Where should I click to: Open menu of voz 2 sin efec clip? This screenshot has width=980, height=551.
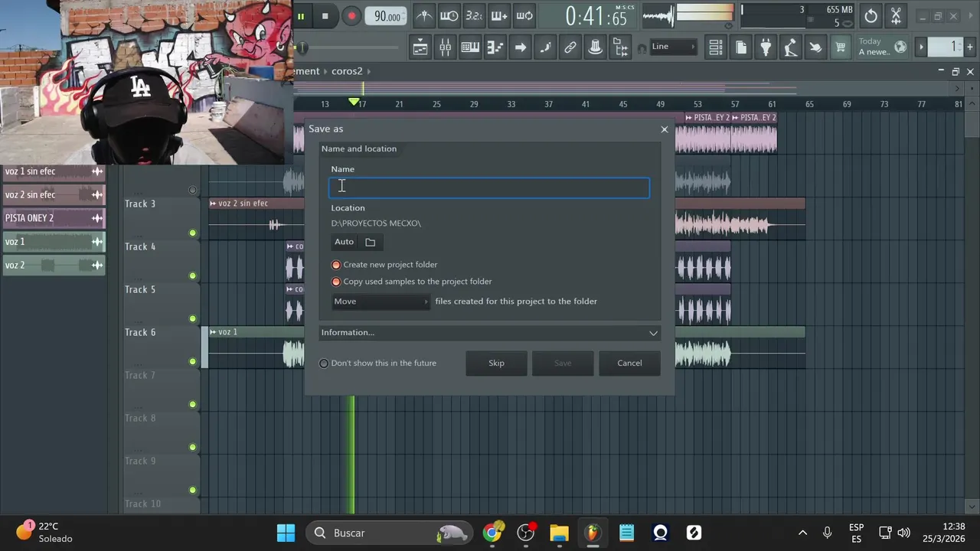coord(213,204)
